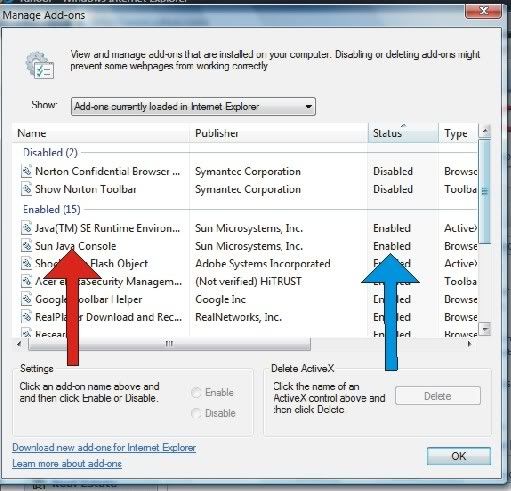This screenshot has height=491, width=511.
Task: Click the Delete ActiveX button
Action: click(438, 396)
